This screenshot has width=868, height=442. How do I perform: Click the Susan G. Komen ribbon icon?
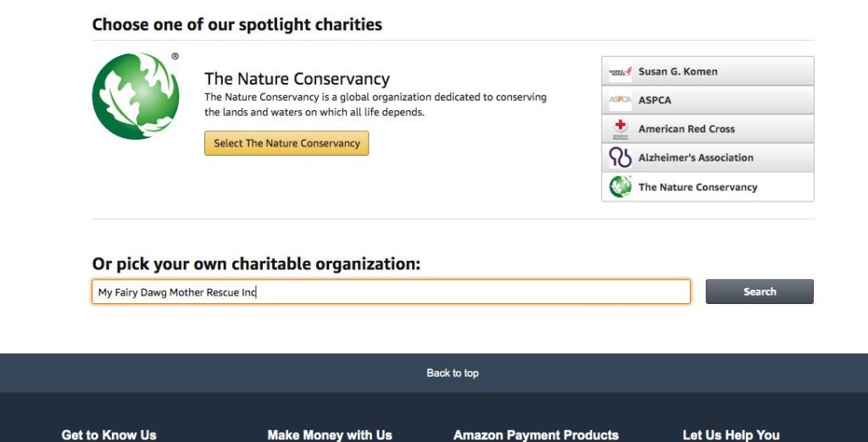[x=620, y=71]
